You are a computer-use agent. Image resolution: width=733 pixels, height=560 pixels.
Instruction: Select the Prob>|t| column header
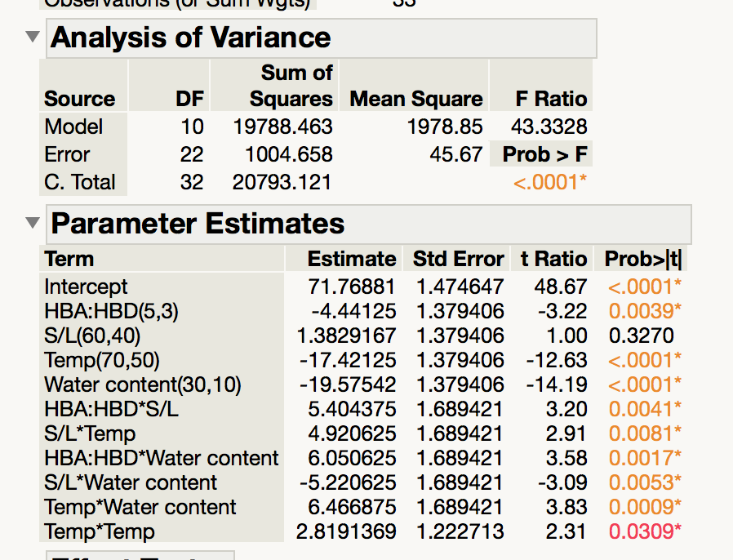click(642, 259)
